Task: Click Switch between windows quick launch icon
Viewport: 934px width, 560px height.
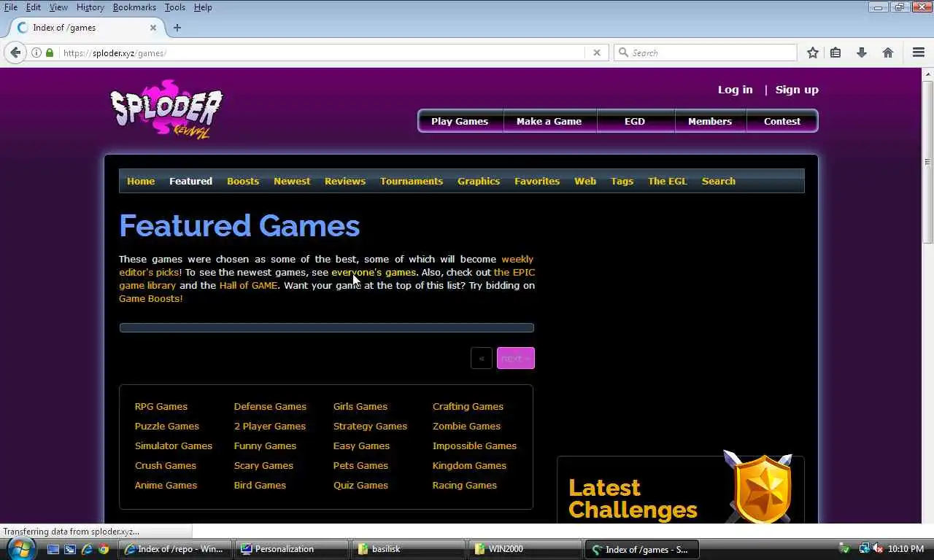Action: tap(70, 549)
